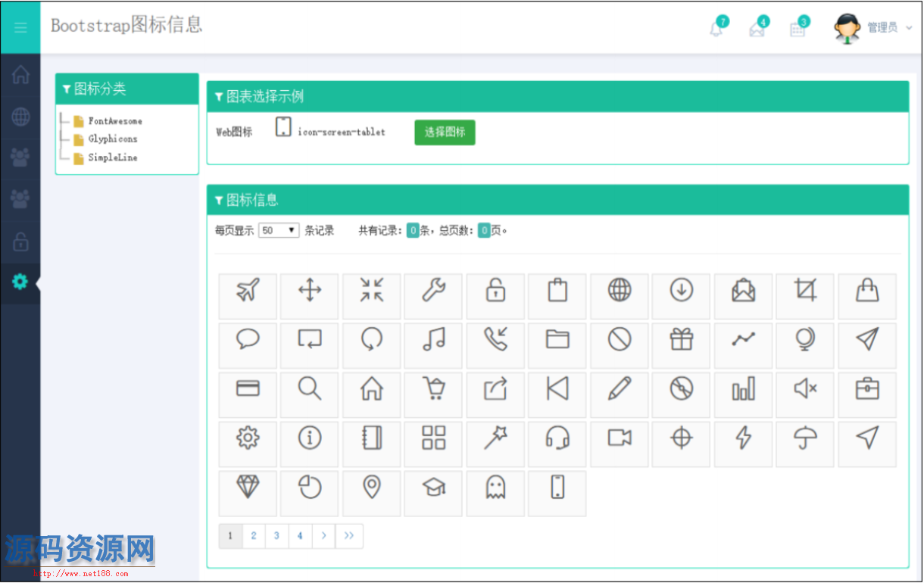Image resolution: width=924 pixels, height=583 pixels.
Task: Select the clipboard icon tile
Action: [x=557, y=296]
